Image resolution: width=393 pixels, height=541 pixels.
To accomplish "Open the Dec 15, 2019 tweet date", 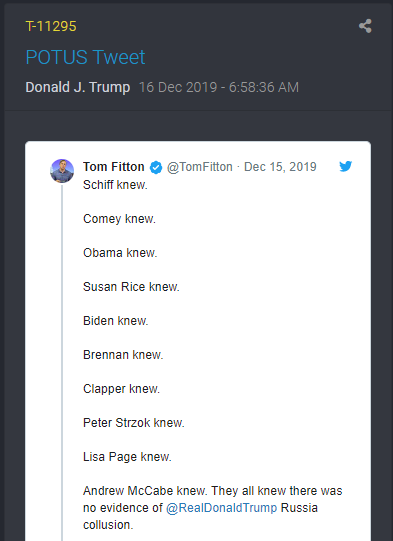I will pyautogui.click(x=280, y=167).
